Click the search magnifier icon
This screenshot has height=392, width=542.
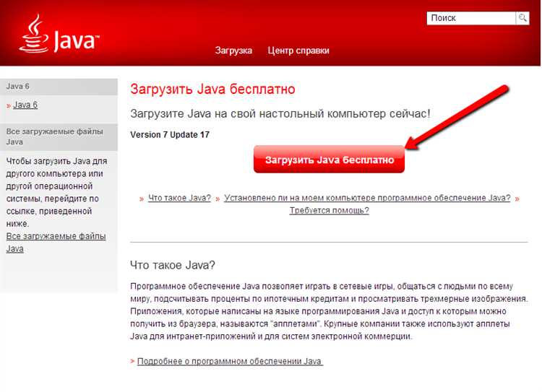click(522, 18)
